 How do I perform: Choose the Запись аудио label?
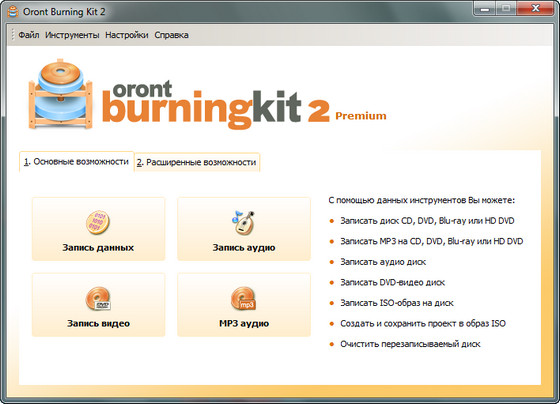(244, 248)
